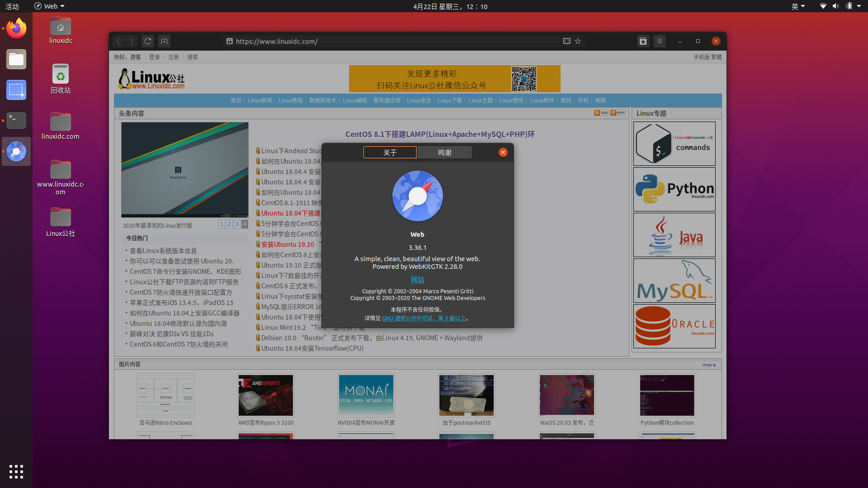This screenshot has width=868, height=488.
Task: Open new tab button in toolbar
Action: [164, 41]
